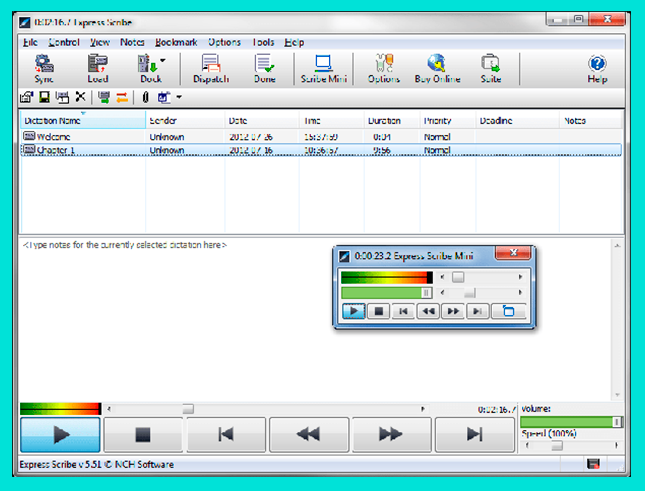The height and width of the screenshot is (491, 645).
Task: Open Options from the main toolbar
Action: (384, 68)
